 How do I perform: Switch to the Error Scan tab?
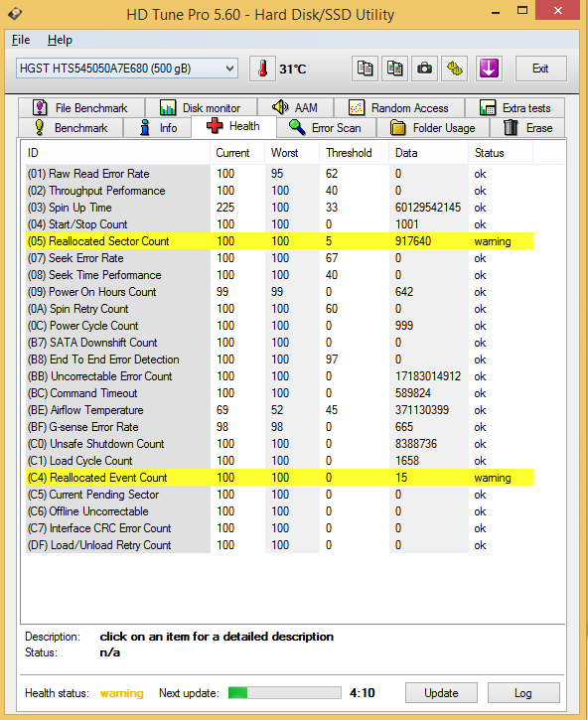coord(326,128)
